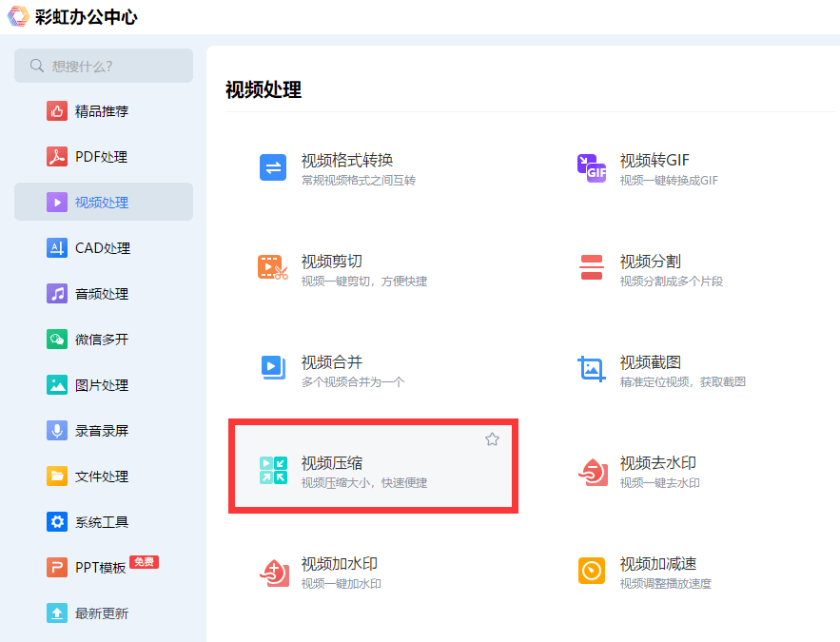Click the 文件处理 folder icon
This screenshot has width=840, height=642.
(57, 476)
